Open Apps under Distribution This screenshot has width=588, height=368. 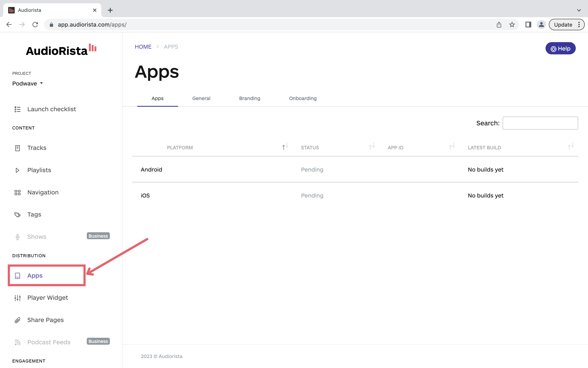(35, 276)
